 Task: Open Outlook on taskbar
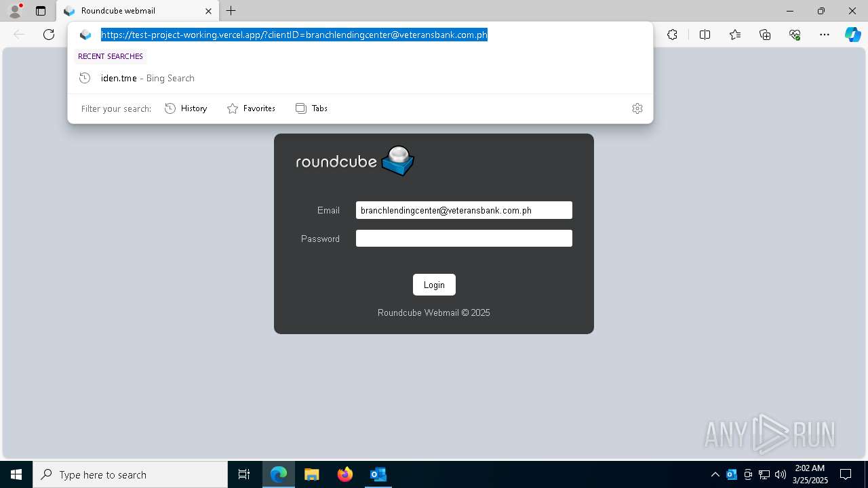pos(378,474)
